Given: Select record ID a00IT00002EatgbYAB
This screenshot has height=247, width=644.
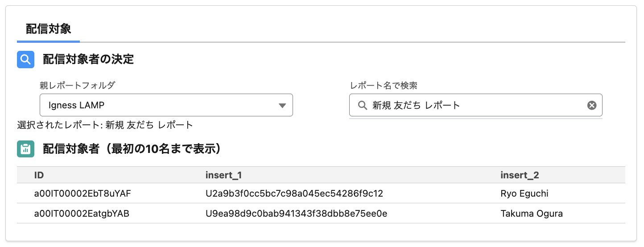Looking at the screenshot, I should pos(82,214).
